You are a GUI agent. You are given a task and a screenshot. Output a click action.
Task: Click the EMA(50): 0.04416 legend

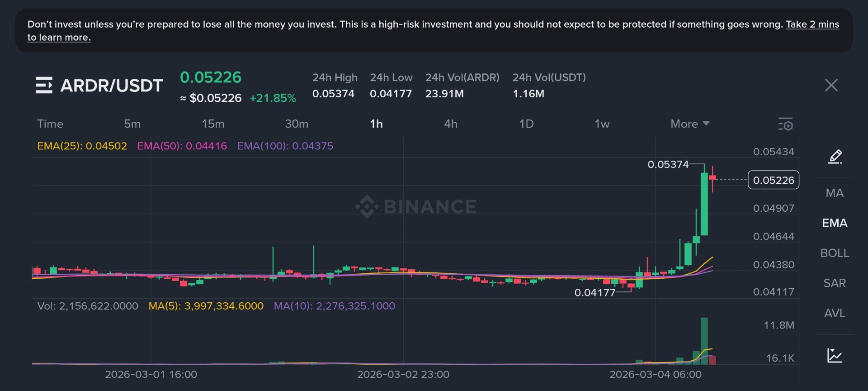click(182, 146)
